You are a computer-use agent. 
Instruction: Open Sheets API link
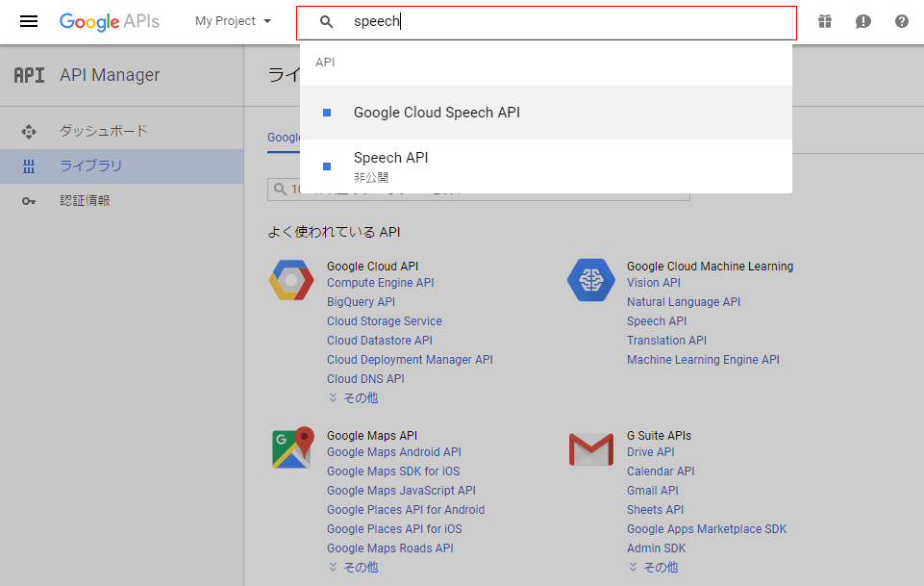[x=656, y=510]
